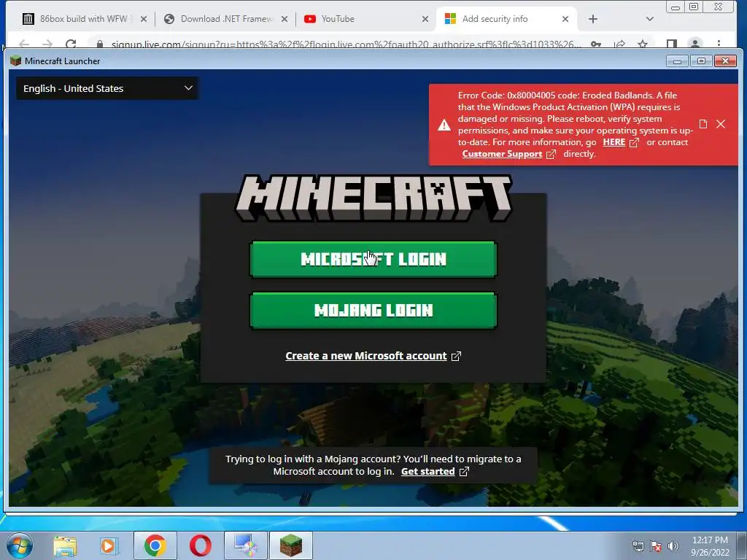Maximize the Minecraft Launcher window
747x560 pixels.
pos(701,61)
